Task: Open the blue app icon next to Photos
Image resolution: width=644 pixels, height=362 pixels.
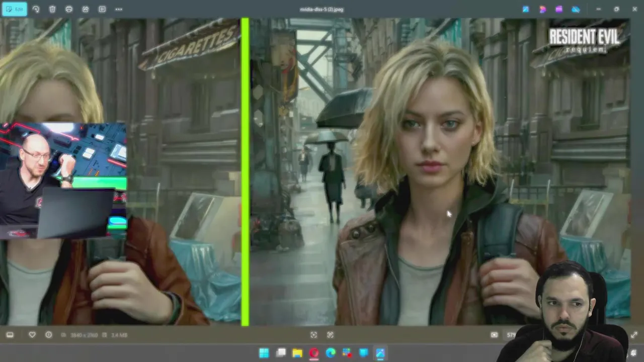Action: pos(363,353)
